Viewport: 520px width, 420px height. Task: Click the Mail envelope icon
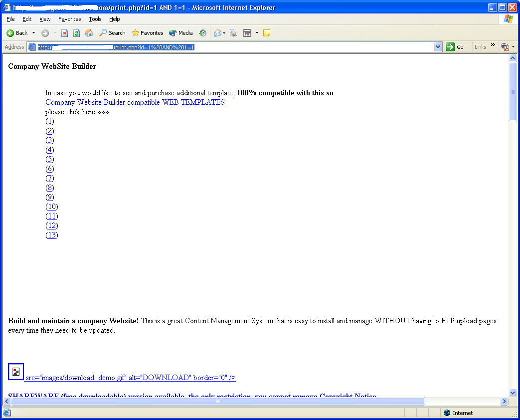coord(217,33)
